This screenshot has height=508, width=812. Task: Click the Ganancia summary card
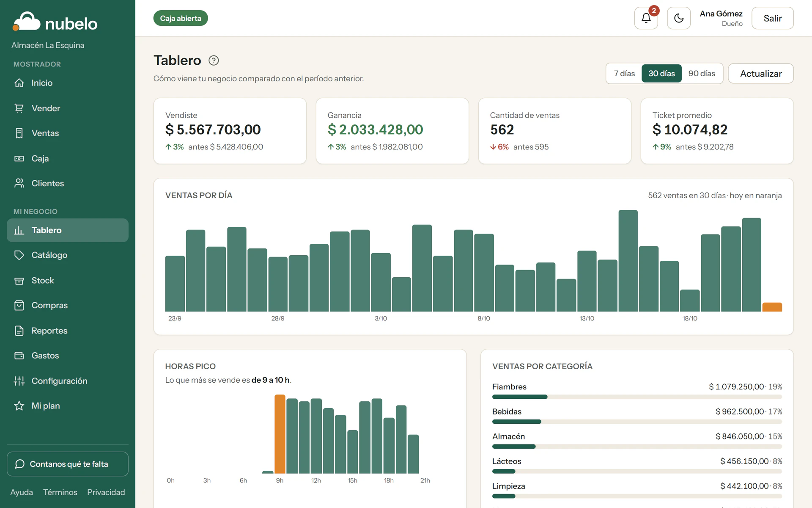tap(392, 131)
